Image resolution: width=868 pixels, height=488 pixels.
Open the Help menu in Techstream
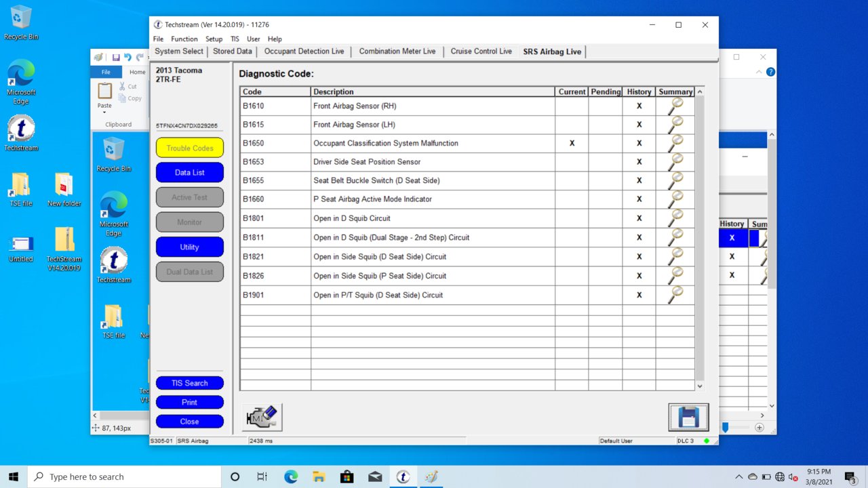click(x=275, y=39)
